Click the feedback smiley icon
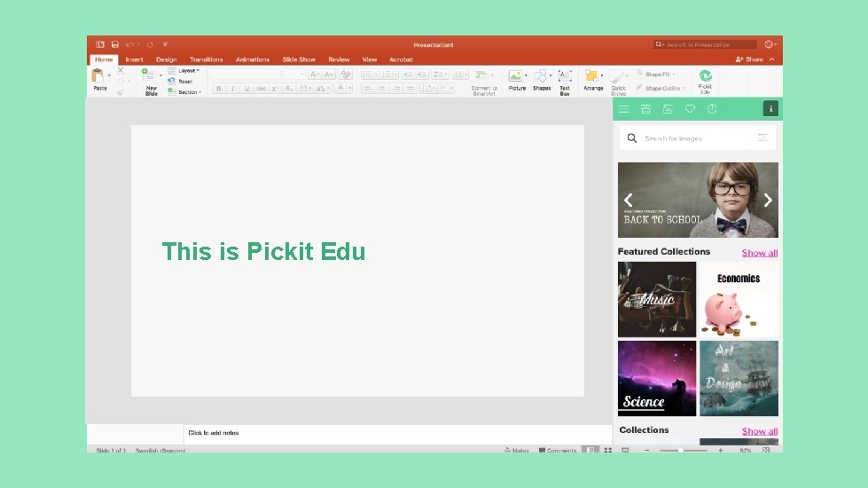The height and width of the screenshot is (488, 868). [x=770, y=44]
